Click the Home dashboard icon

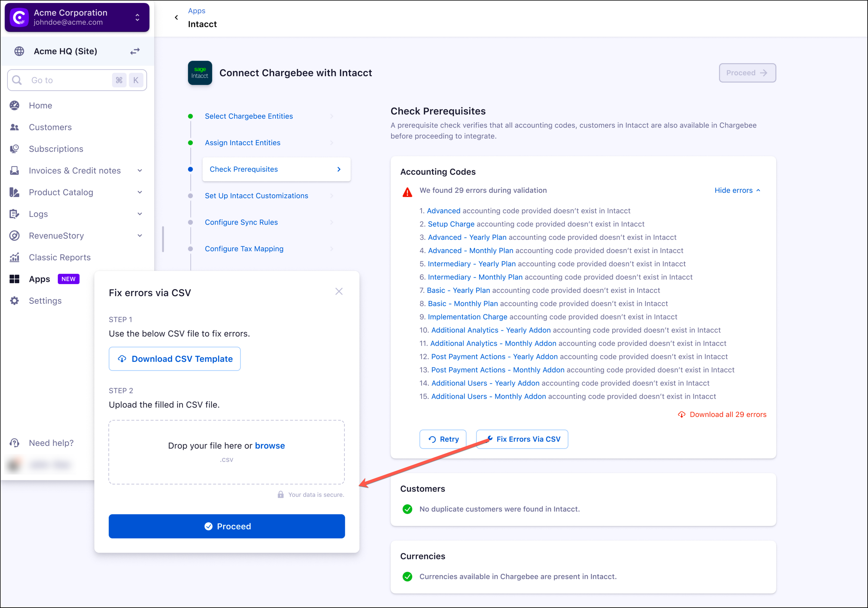coord(14,105)
